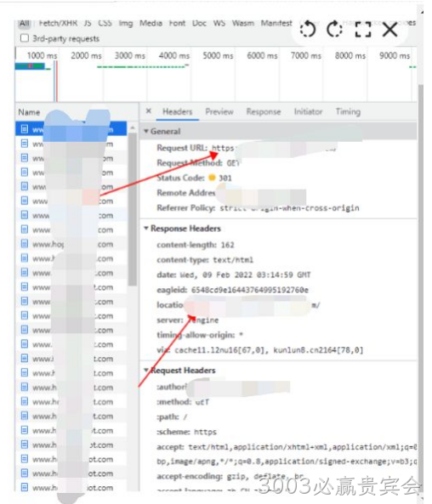Open fullscreen view via the expand icon
432x504 pixels.
click(x=363, y=29)
